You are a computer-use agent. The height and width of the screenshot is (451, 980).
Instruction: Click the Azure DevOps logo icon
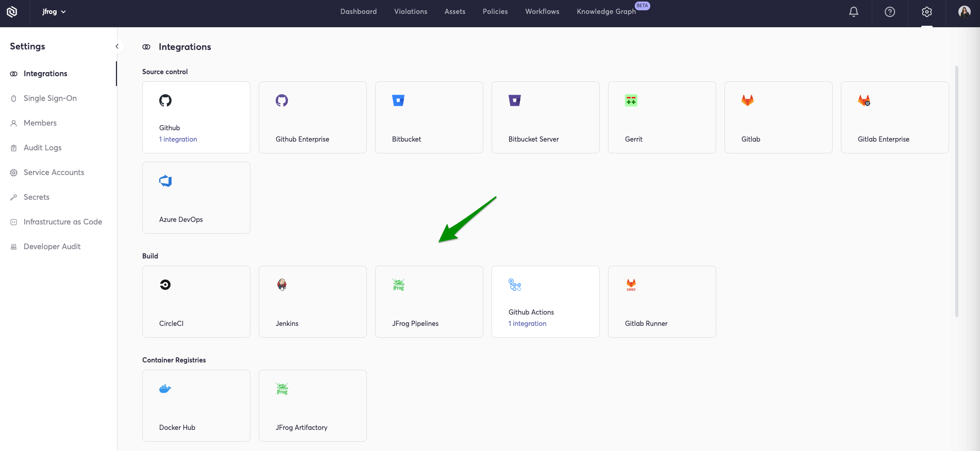165,181
